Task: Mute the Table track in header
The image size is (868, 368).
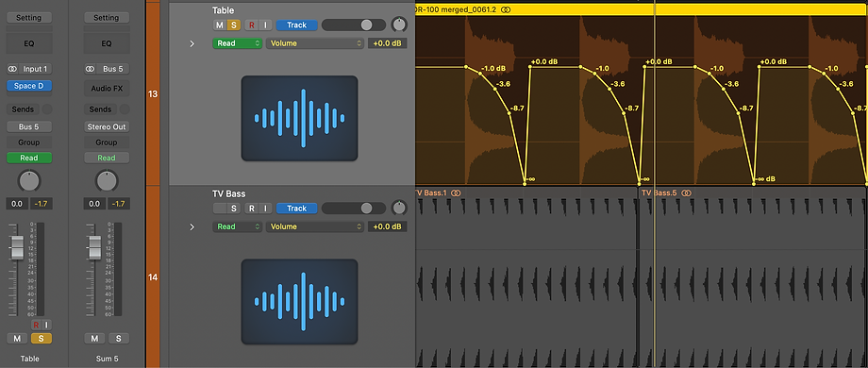Action: pyautogui.click(x=219, y=25)
